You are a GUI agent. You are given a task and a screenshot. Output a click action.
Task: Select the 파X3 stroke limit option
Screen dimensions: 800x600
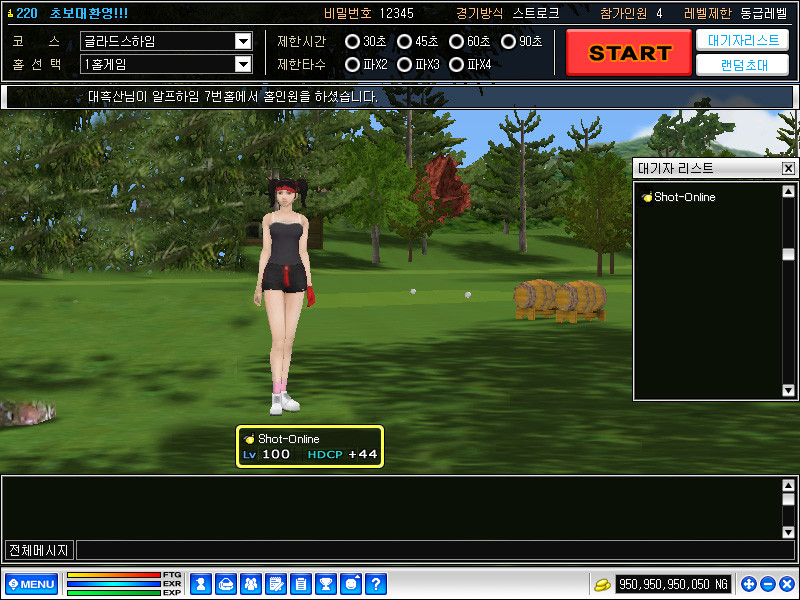[x=404, y=64]
